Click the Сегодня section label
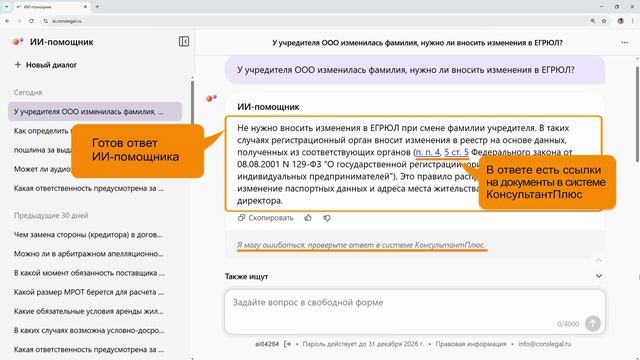The image size is (640, 360). tap(28, 93)
